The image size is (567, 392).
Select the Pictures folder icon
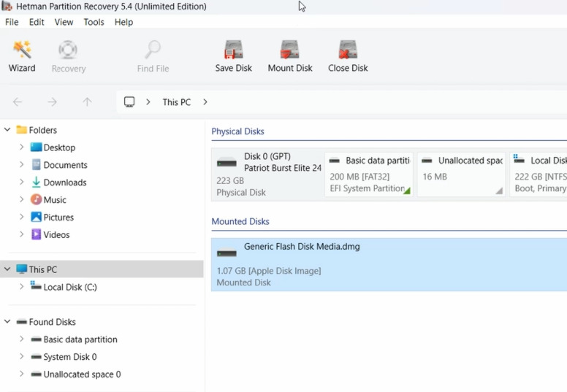point(36,217)
